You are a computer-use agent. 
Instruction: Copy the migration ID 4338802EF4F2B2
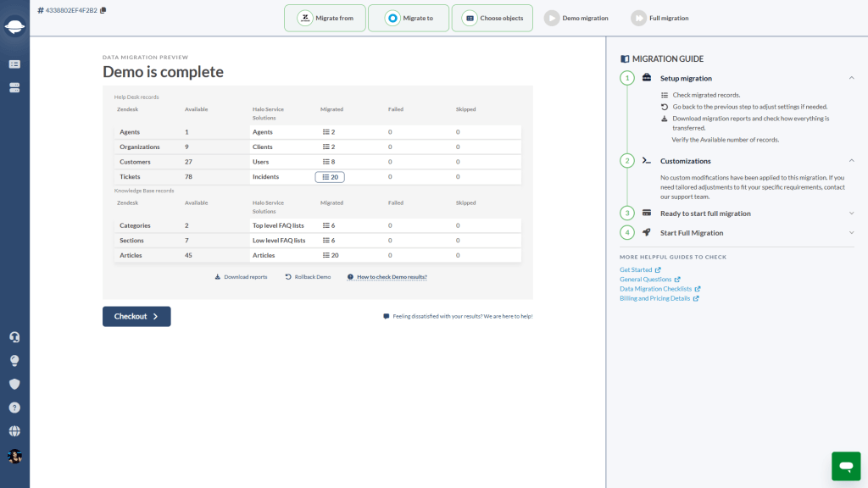(103, 10)
